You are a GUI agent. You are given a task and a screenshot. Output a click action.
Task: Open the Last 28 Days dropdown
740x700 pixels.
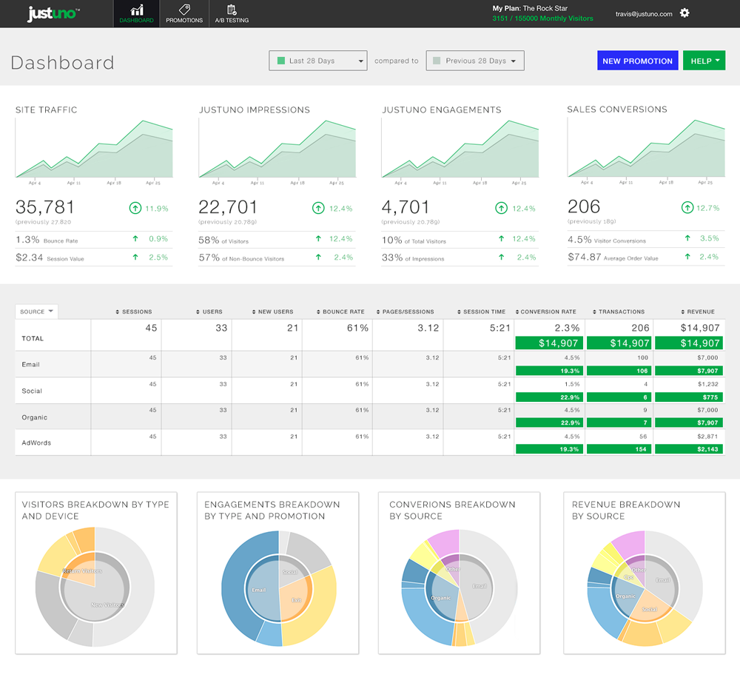[x=317, y=61]
